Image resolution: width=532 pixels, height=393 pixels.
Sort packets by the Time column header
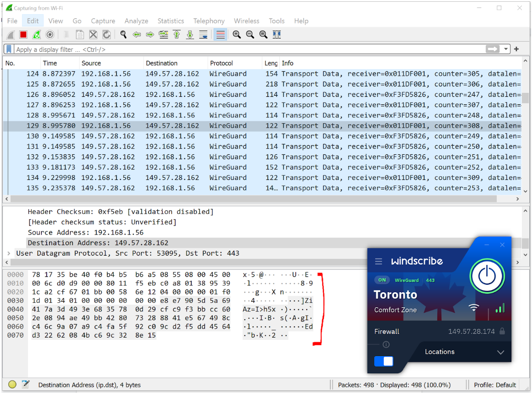click(x=60, y=63)
